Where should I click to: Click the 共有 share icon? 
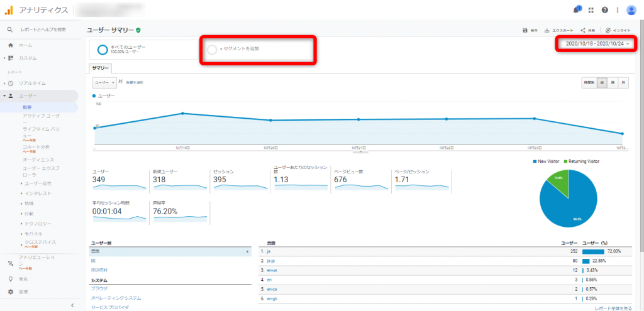[x=583, y=30]
